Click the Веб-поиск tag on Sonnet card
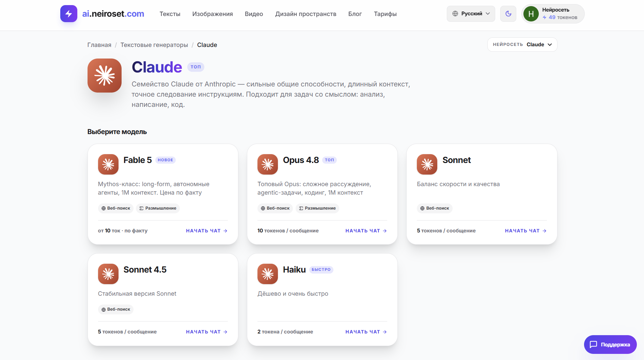The width and height of the screenshot is (644, 360). click(x=435, y=208)
